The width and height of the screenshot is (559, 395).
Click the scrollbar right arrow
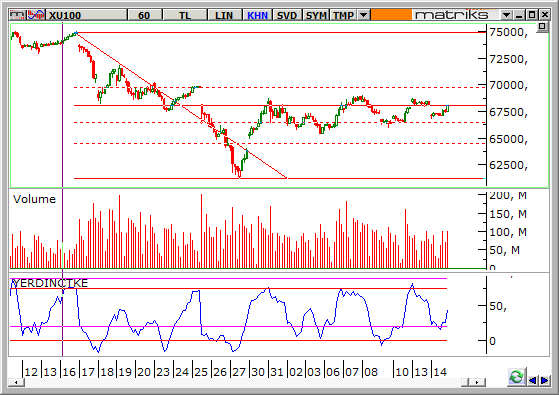[478, 382]
